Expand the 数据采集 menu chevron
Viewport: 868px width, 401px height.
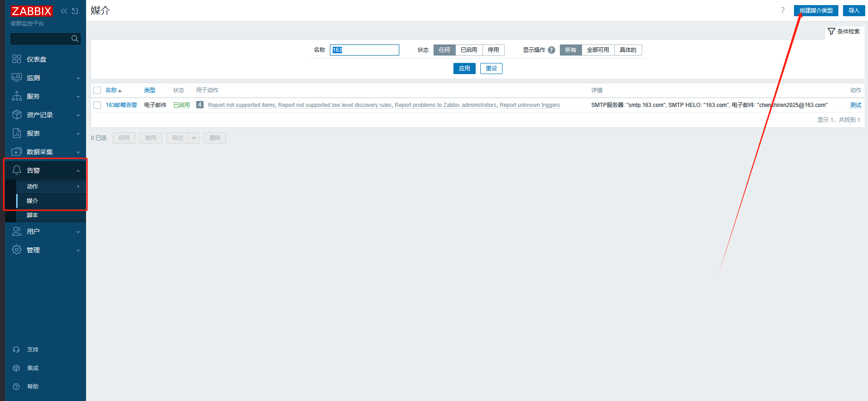click(x=78, y=152)
